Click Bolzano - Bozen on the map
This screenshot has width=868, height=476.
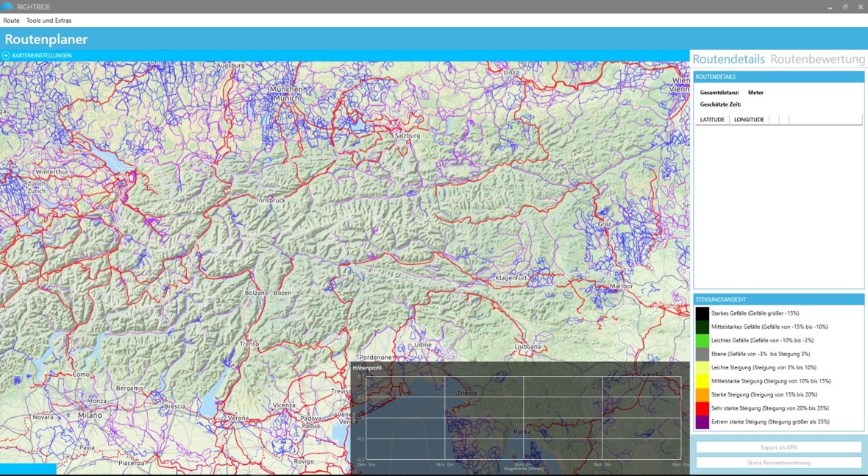click(x=268, y=293)
